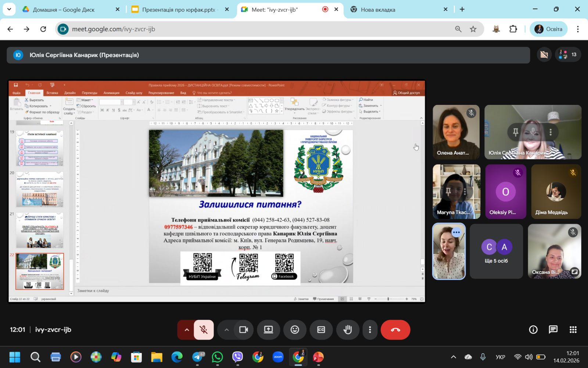Open the Освіта browser profile button

coord(548,29)
